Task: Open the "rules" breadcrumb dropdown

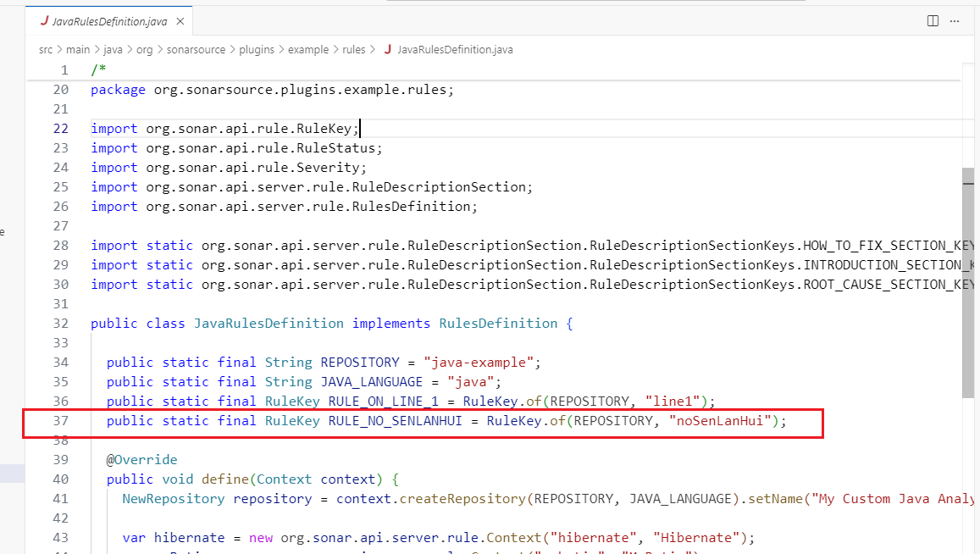Action: click(x=353, y=49)
